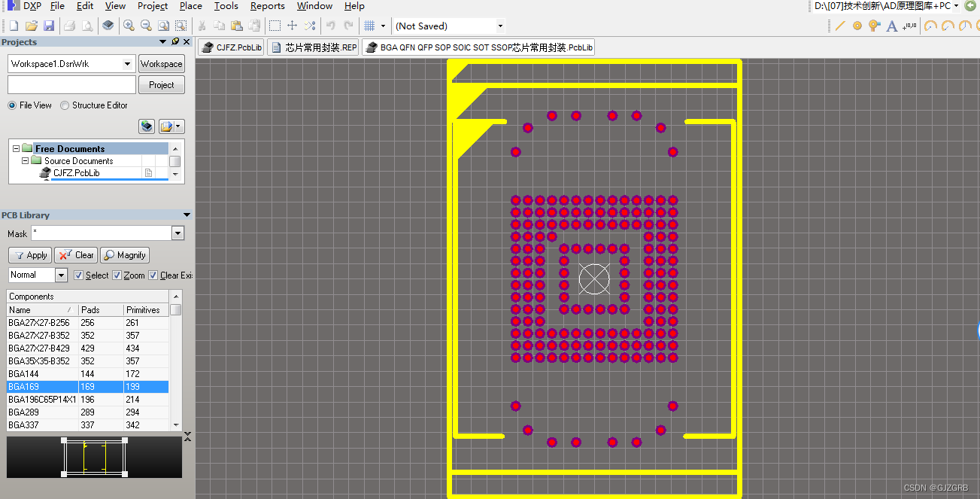Screen dimensions: 980x499
Task: Click the Paste Special icon
Action: pyautogui.click(x=255, y=26)
